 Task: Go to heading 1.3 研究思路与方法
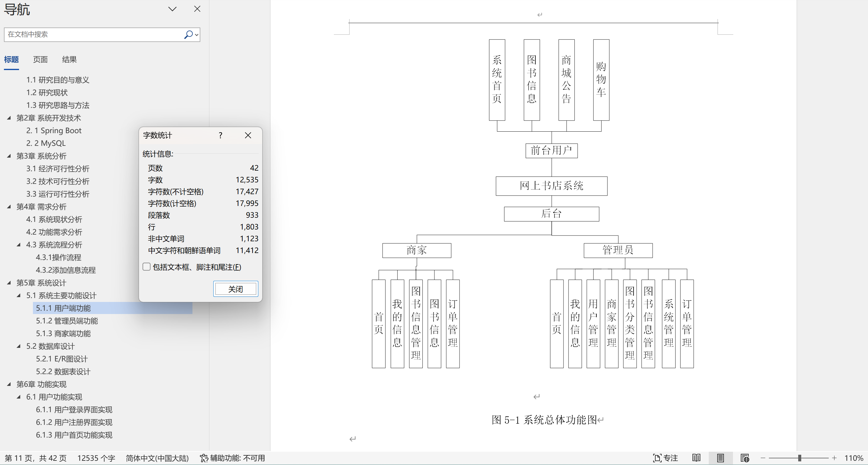pos(58,105)
